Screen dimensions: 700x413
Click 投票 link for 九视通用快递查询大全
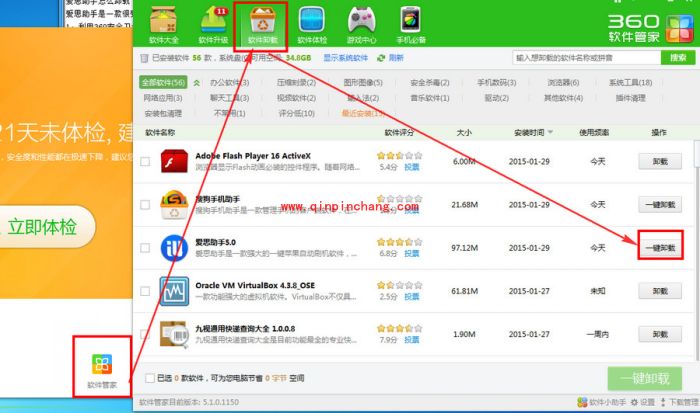coord(412,340)
